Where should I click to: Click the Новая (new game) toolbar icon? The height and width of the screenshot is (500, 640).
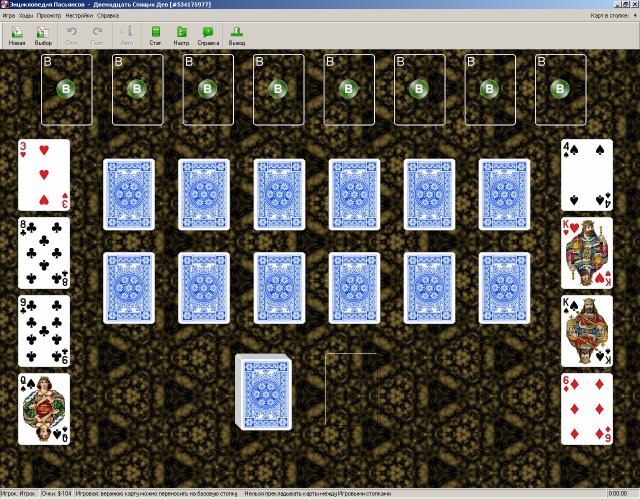(x=17, y=35)
